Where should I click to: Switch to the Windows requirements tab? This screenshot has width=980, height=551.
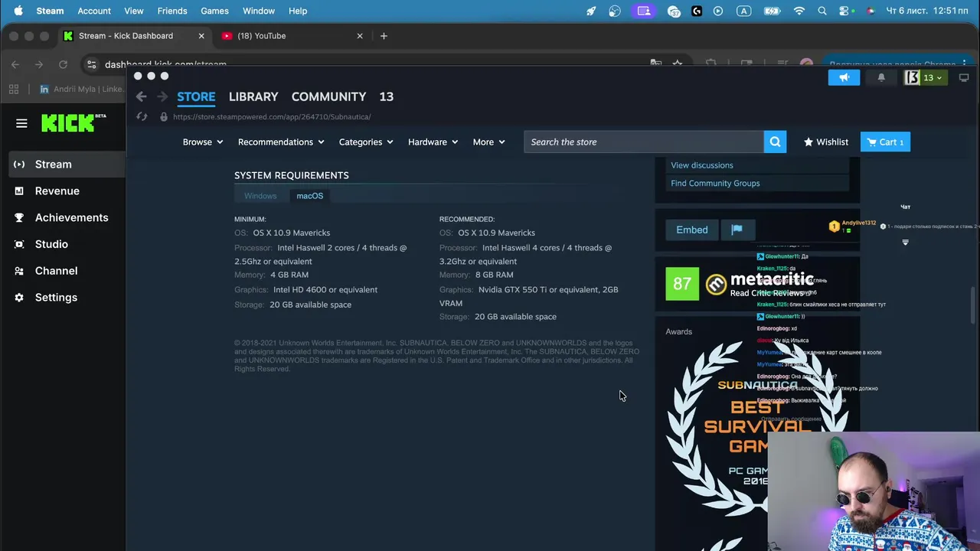click(260, 196)
